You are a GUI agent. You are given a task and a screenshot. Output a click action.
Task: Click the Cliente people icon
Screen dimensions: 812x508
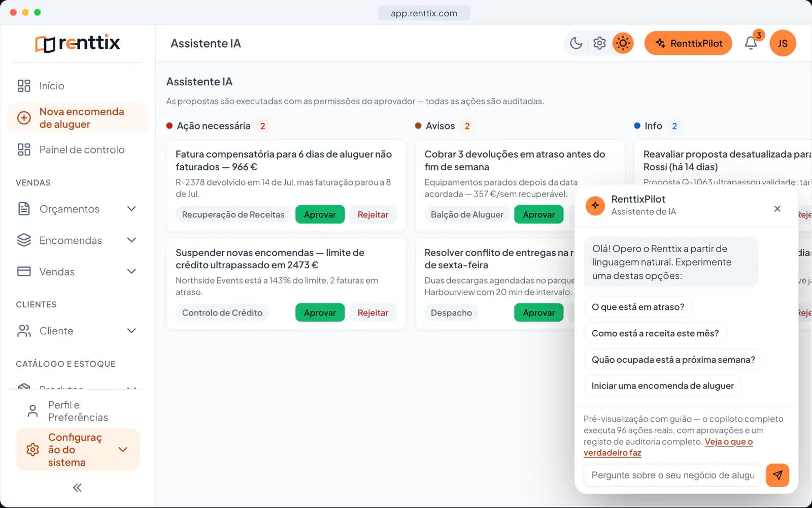coord(24,331)
